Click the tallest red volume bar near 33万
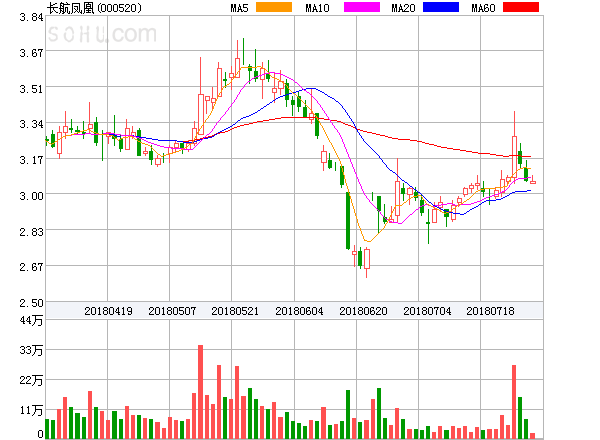Viewport: 600px width, 440px height. click(201, 392)
